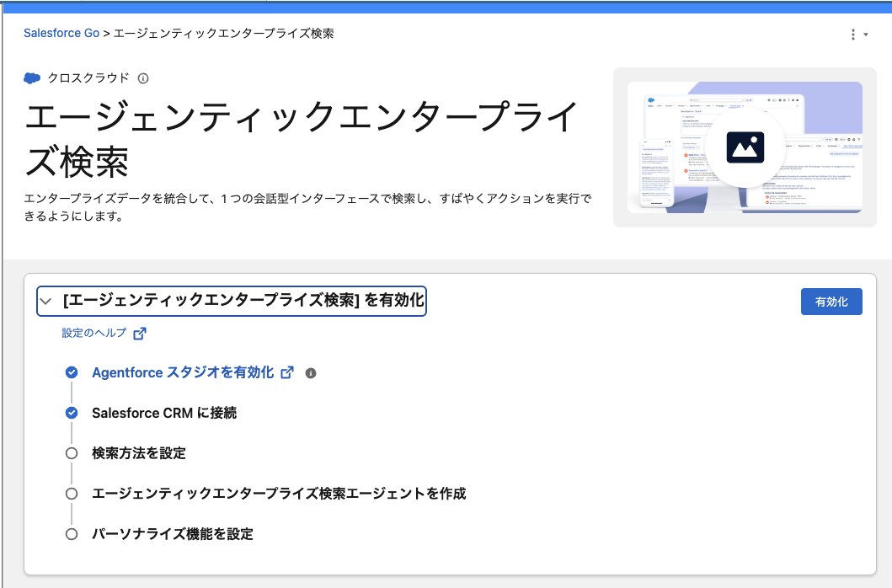
Task: Click the external link icon next to 設定のヘルプ
Action: (139, 334)
